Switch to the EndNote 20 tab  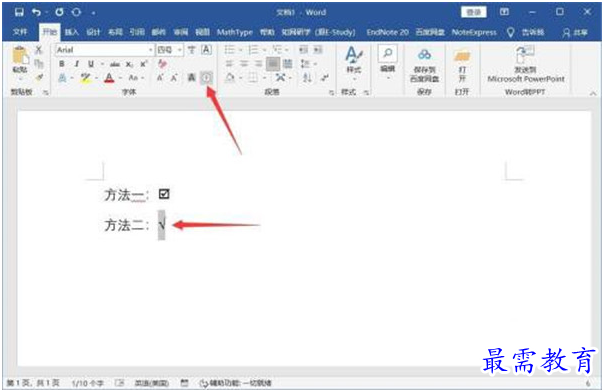point(388,32)
